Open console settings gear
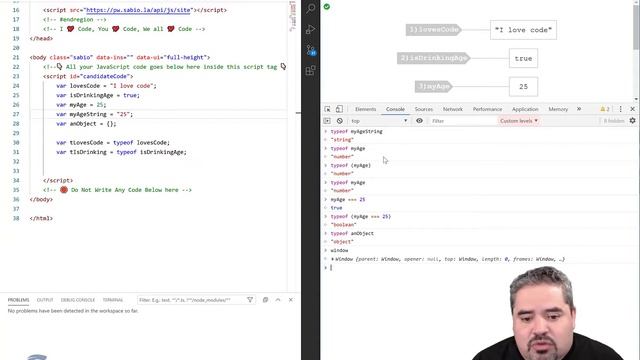Image resolution: width=640 pixels, height=360 pixels. (632, 121)
